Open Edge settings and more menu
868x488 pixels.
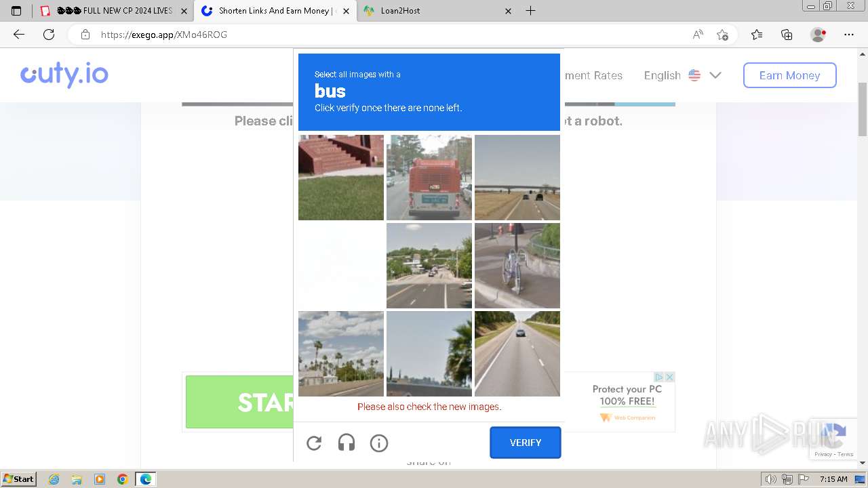pyautogui.click(x=849, y=35)
